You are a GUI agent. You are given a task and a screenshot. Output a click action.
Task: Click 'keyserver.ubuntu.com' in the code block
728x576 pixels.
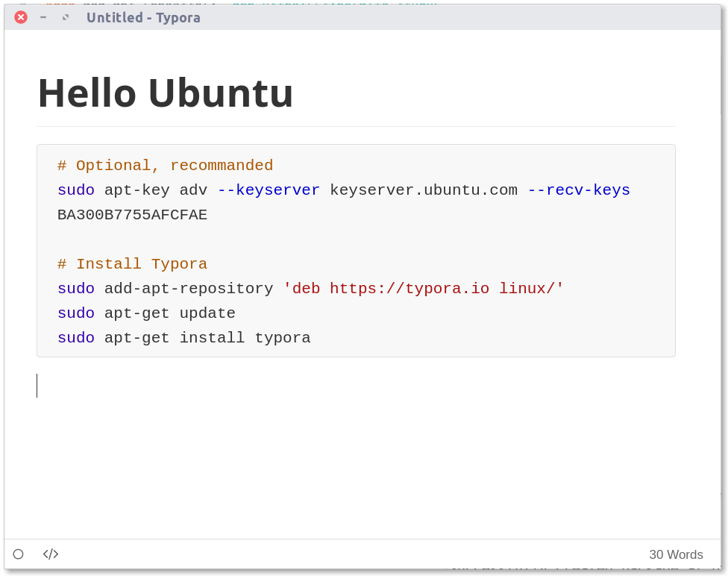point(423,190)
